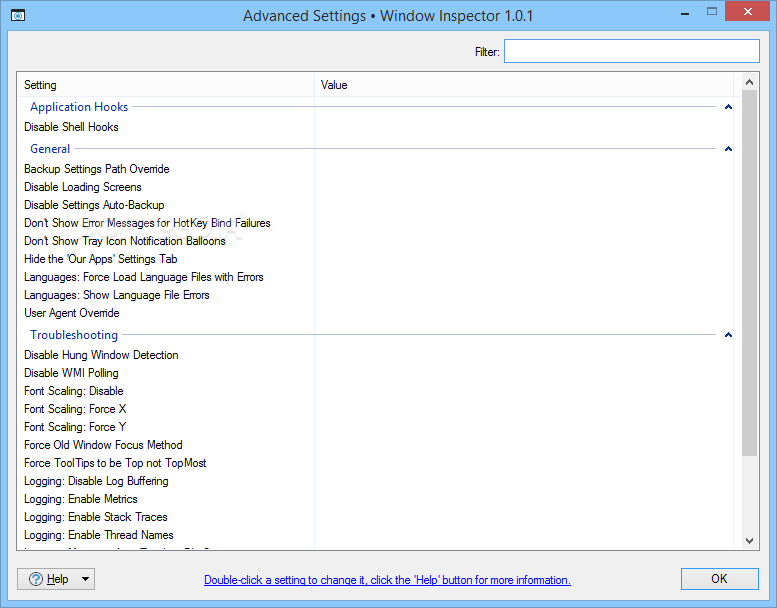Collapse the Application Hooks group

(728, 107)
